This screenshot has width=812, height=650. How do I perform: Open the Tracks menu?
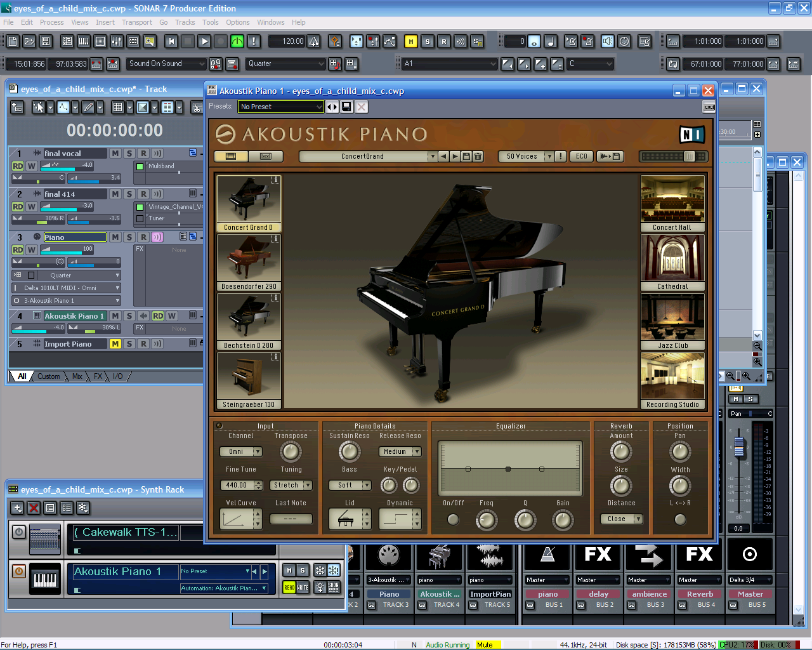[x=185, y=22]
